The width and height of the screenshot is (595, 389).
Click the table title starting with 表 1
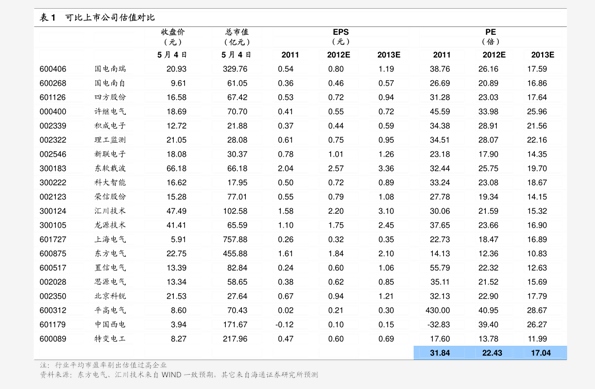pos(98,17)
